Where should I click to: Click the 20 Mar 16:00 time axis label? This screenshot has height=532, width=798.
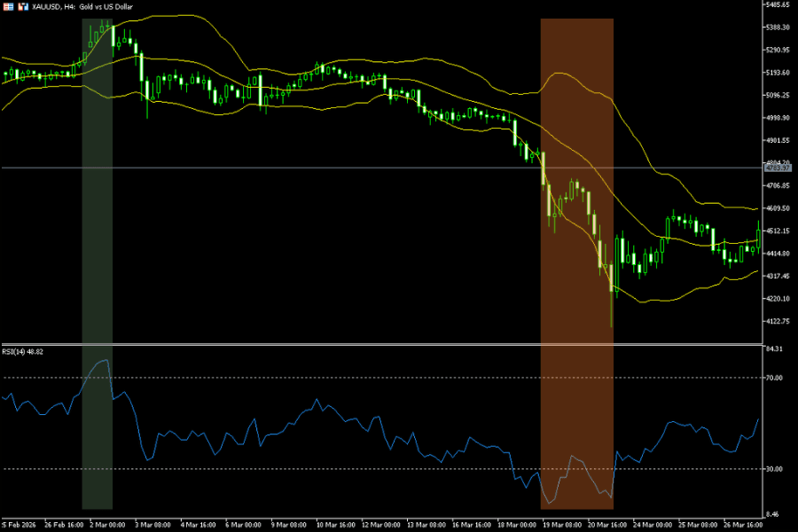[607, 524]
